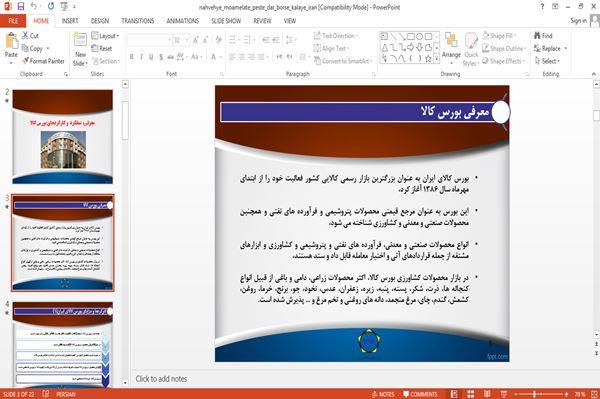
Task: Open font size combo box
Action: (181, 40)
